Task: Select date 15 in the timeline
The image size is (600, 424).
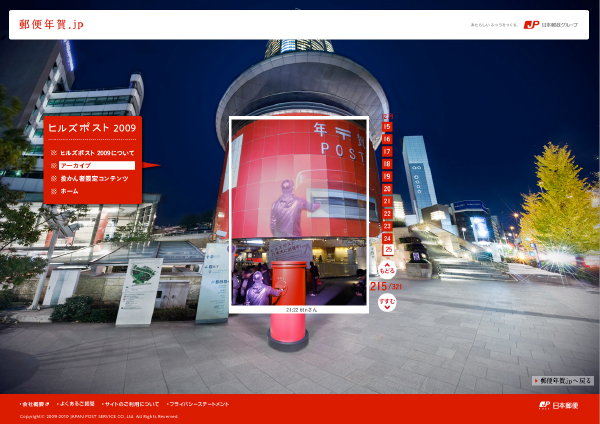Action: point(387,127)
